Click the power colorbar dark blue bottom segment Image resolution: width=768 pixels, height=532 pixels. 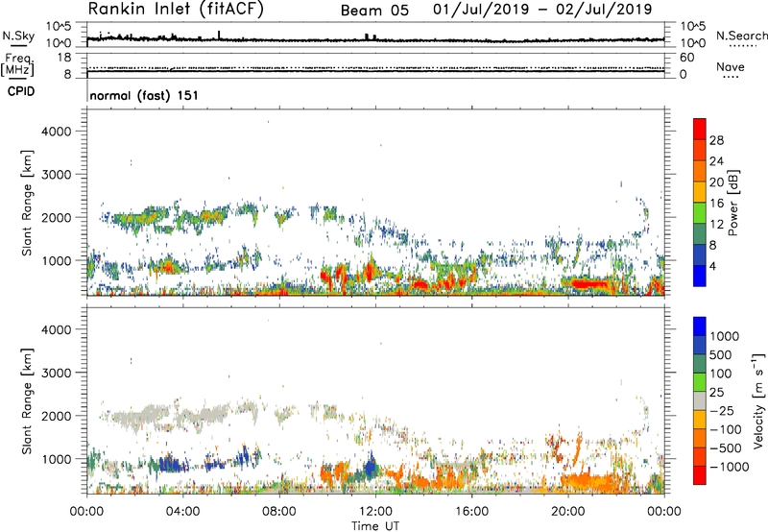[700, 276]
